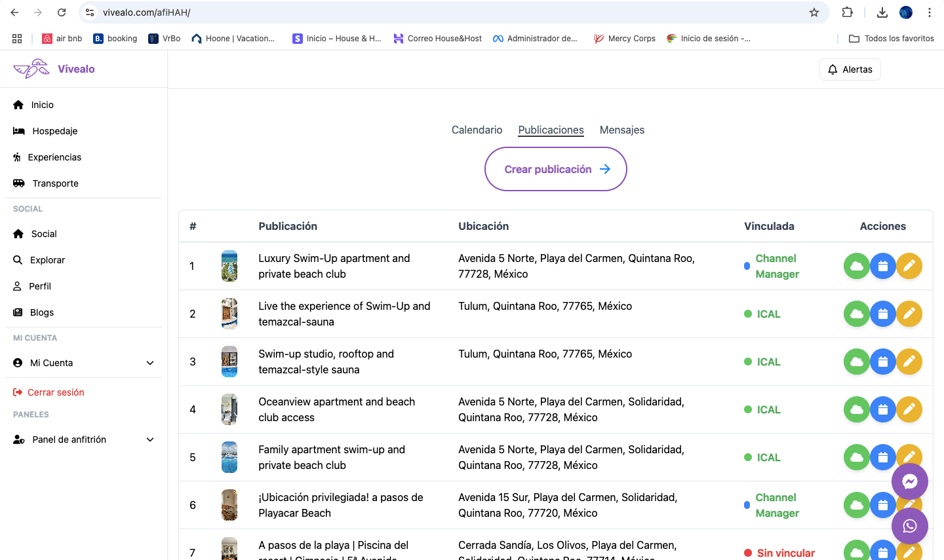This screenshot has width=944, height=560.
Task: Open the WhatsApp floating button
Action: point(909,526)
